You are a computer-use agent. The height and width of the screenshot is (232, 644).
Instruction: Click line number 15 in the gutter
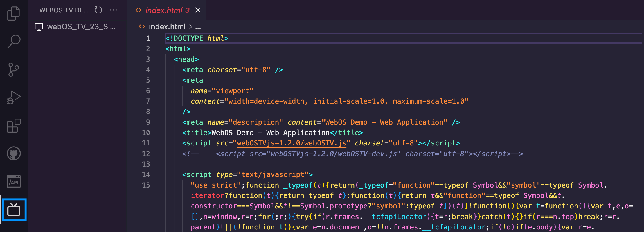(x=146, y=185)
